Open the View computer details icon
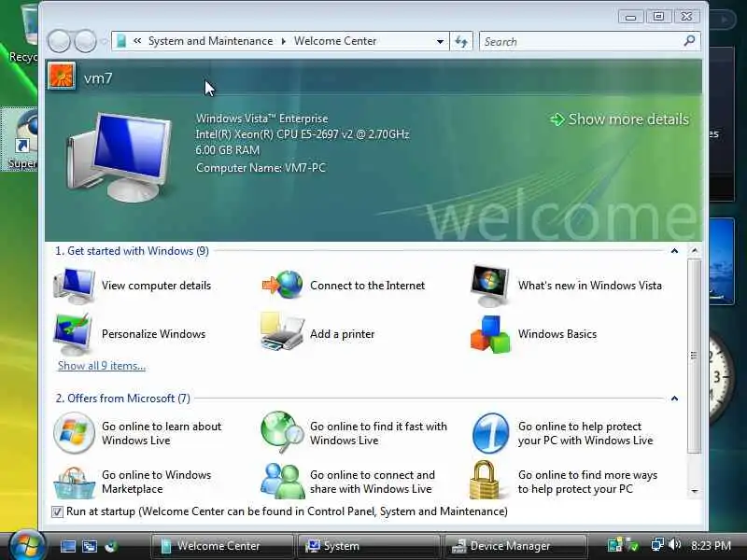The image size is (747, 560). coord(74,286)
